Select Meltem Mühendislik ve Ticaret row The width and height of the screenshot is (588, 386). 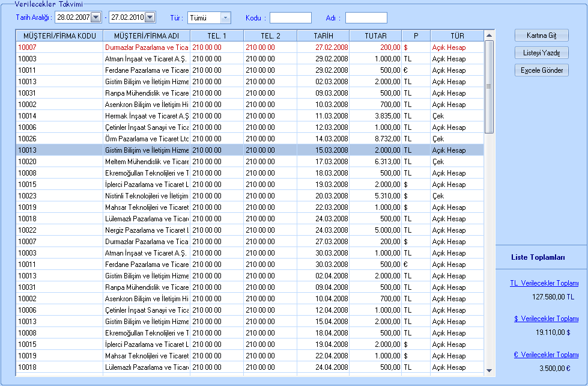[250, 162]
